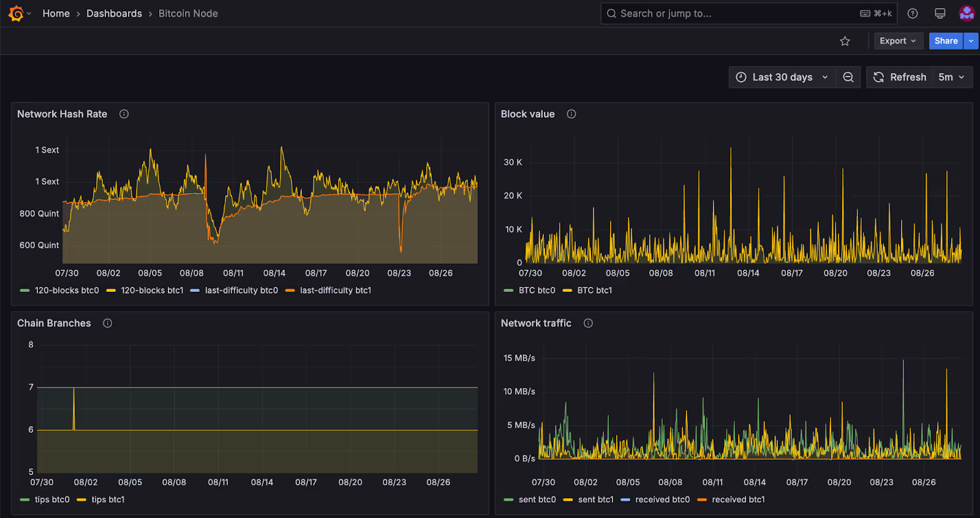Show Network Hash Rate panel info icon
The image size is (980, 518).
124,114
